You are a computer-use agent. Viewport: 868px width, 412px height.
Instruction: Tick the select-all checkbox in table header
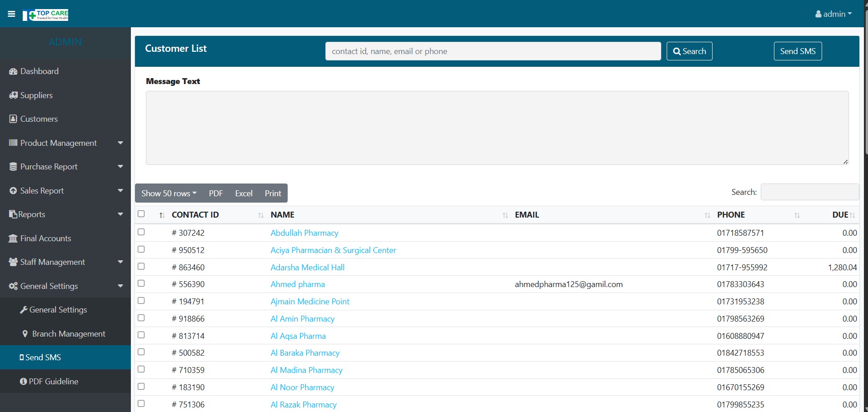coord(141,214)
